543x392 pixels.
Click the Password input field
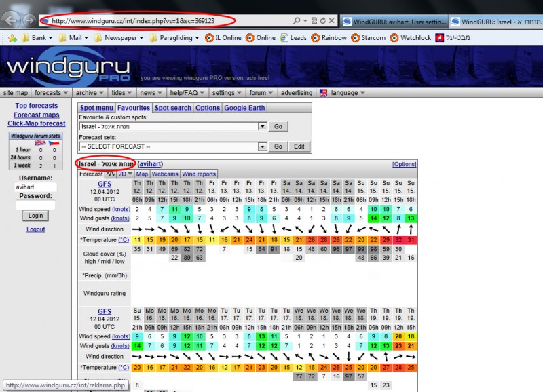[36, 205]
